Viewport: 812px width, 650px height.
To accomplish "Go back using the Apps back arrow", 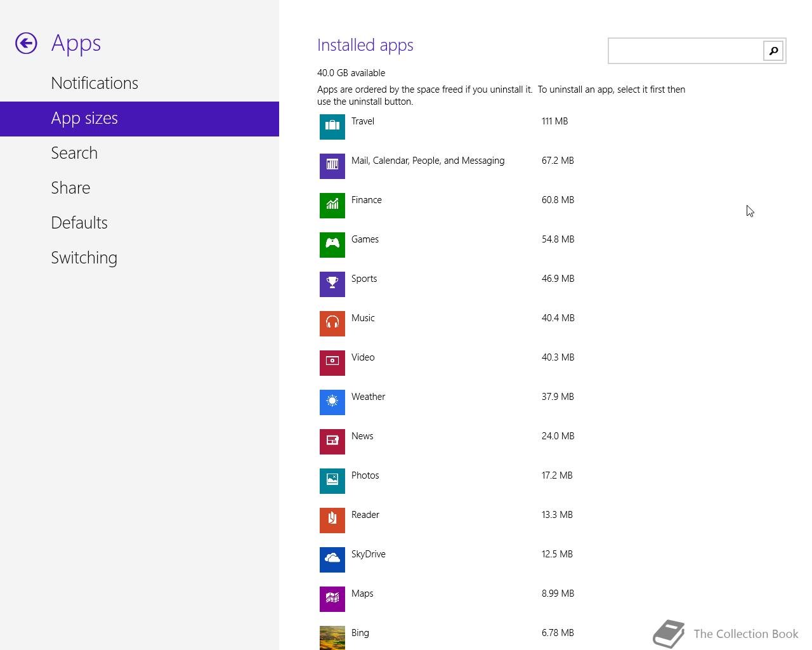I will click(x=26, y=43).
